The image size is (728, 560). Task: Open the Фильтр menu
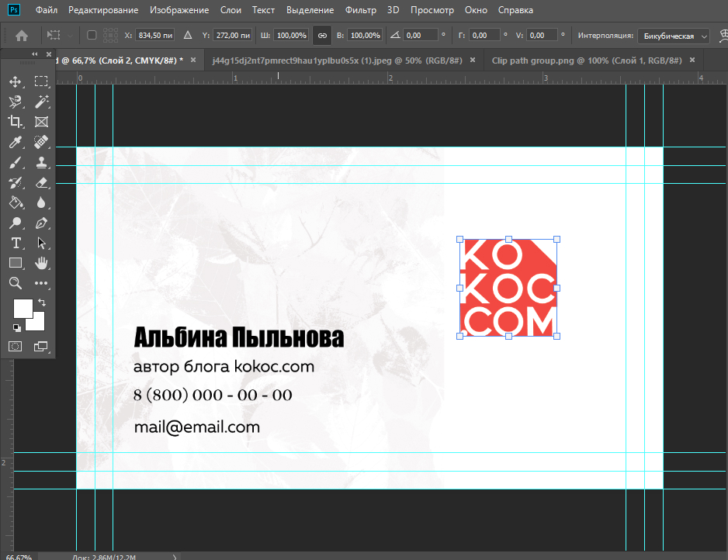(360, 10)
